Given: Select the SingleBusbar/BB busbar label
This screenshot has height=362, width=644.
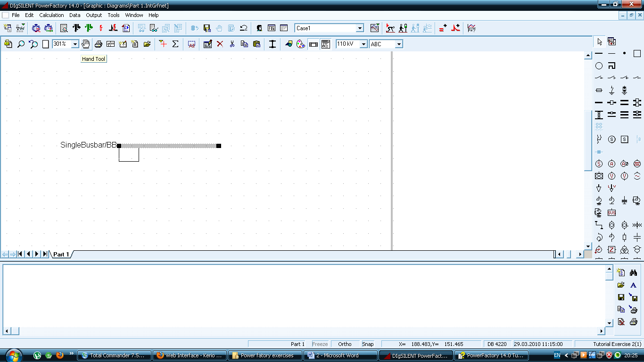Looking at the screenshot, I should tap(88, 145).
